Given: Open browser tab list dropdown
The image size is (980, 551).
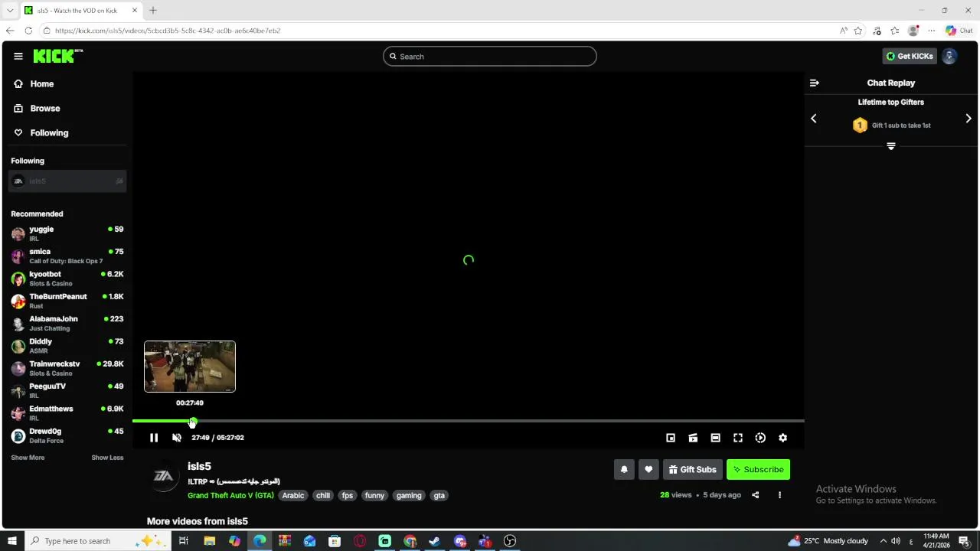Looking at the screenshot, I should (x=10, y=11).
